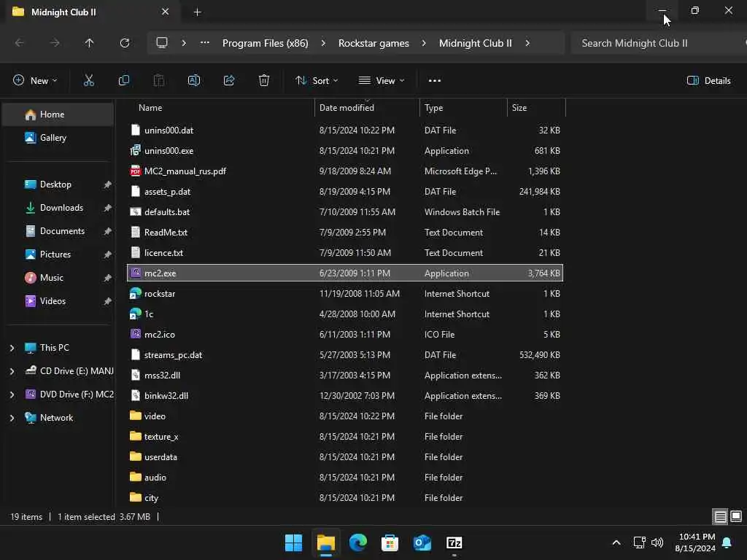Open the clock showing 10:41 PM
This screenshot has height=560, width=747.
pos(695,542)
